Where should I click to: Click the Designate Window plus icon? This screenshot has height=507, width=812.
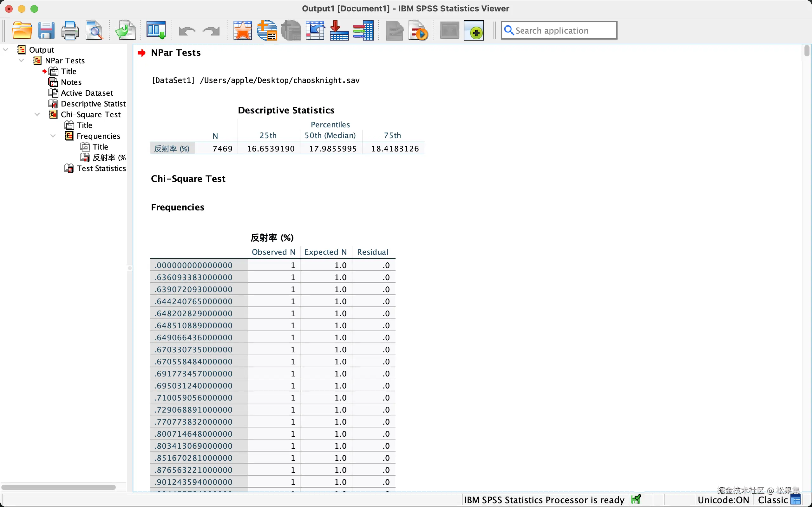click(474, 30)
